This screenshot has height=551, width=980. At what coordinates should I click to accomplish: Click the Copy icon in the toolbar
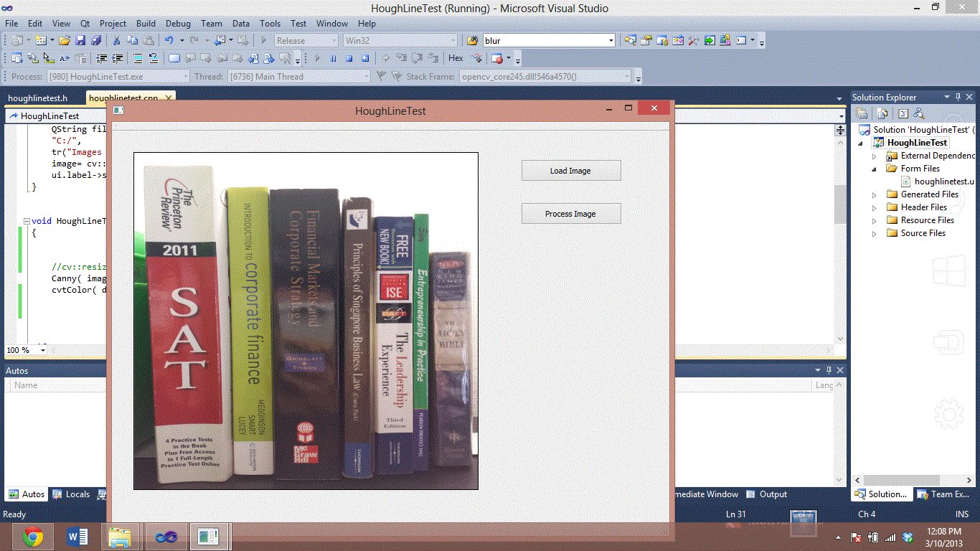pyautogui.click(x=132, y=41)
